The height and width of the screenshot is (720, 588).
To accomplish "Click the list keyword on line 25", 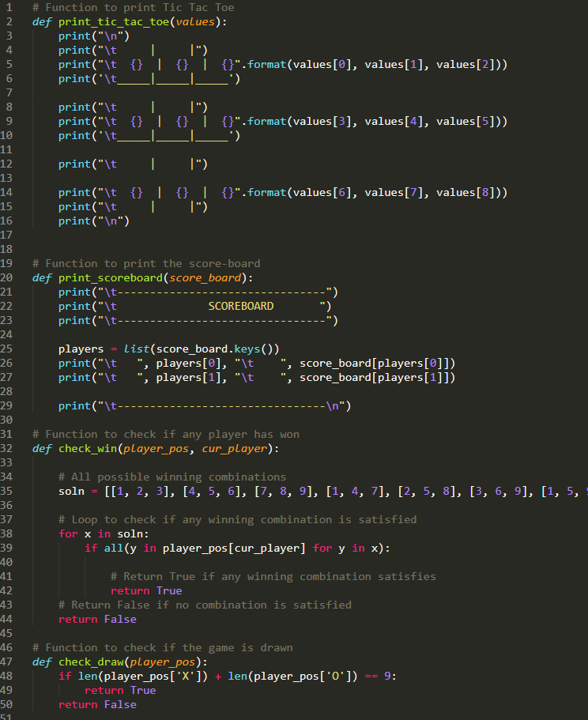I will 137,349.
